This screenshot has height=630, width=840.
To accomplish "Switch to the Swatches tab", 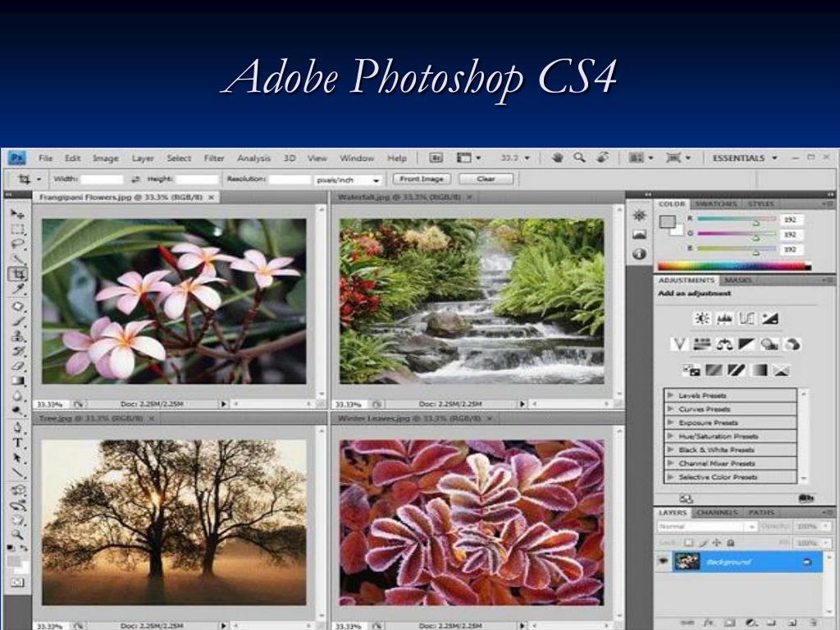I will [715, 204].
